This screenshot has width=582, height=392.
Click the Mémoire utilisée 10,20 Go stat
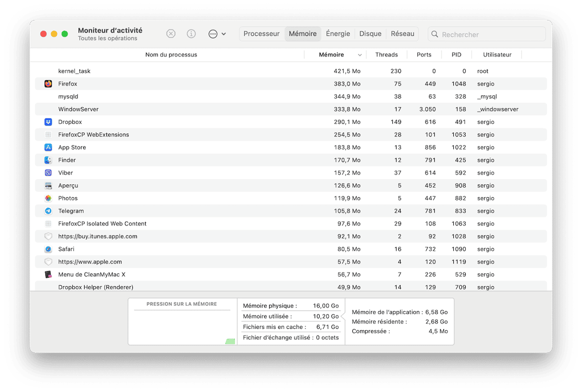coord(291,316)
